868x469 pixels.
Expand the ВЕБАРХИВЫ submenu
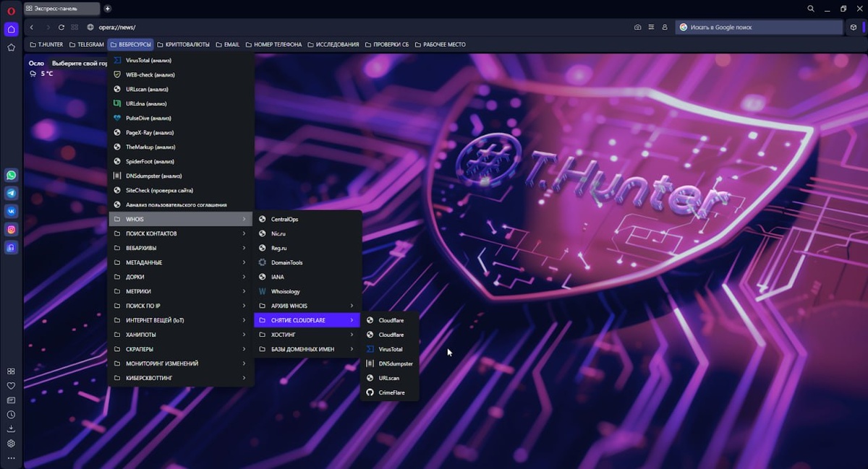point(181,248)
